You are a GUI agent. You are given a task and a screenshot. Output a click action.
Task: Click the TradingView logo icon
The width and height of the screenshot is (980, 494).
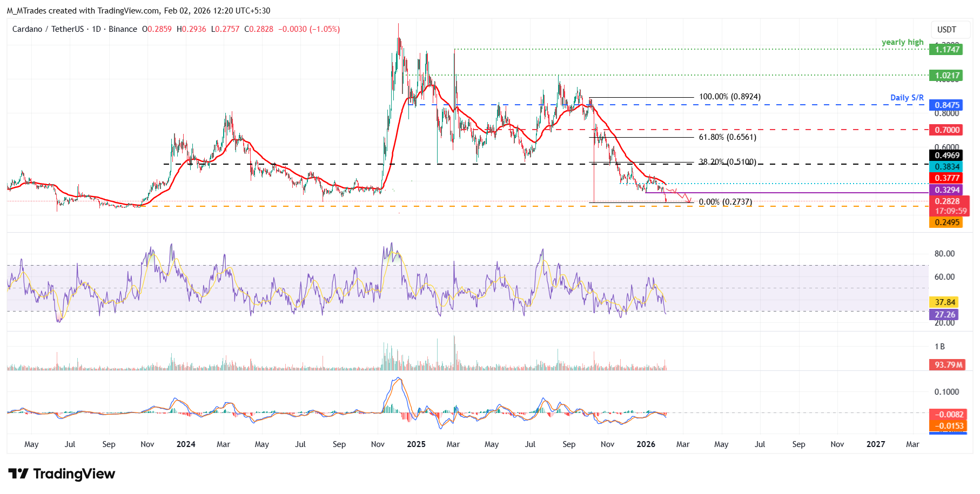pyautogui.click(x=18, y=474)
